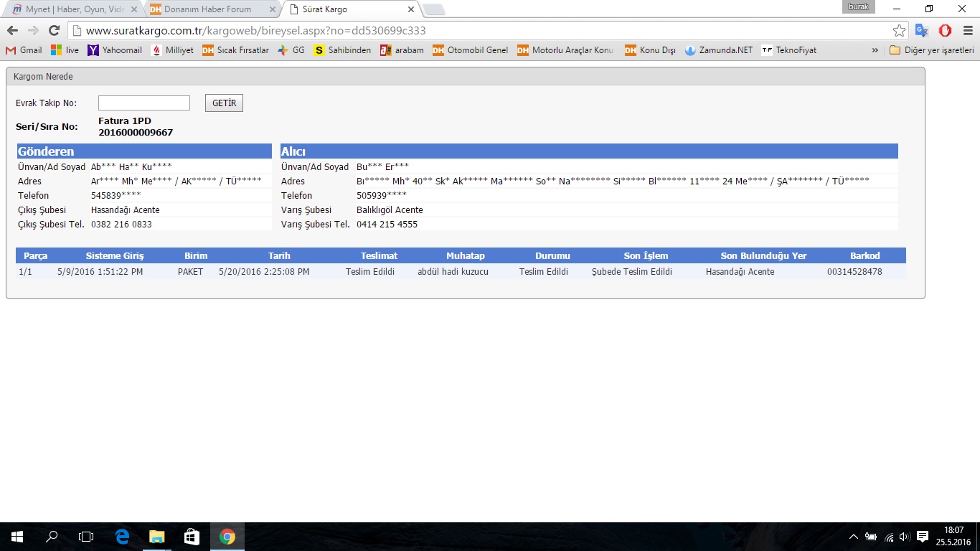Screen dimensions: 980x551
Task: Click the Barkod column header
Action: click(865, 256)
